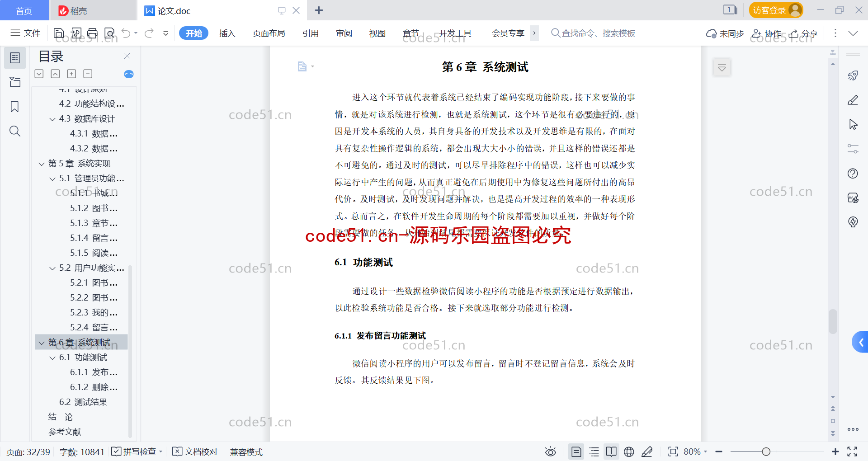Click the collapse panel button at top right of page

click(722, 68)
